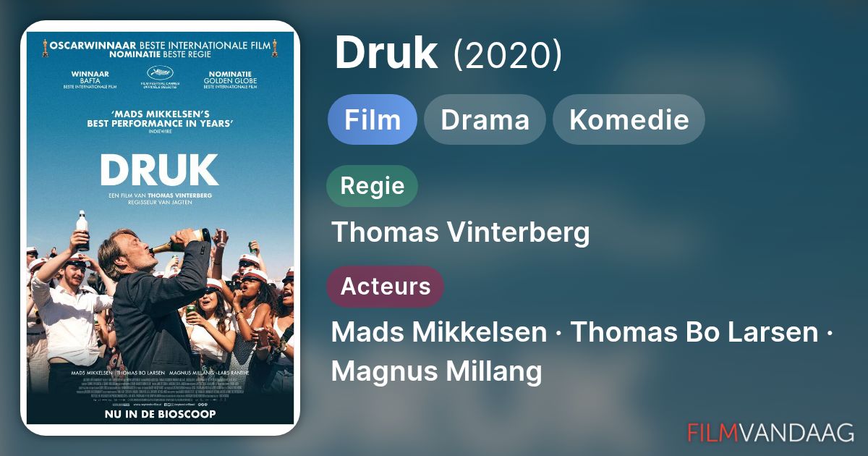
Task: Click the champagne bottle on the poster
Action: tap(181, 241)
